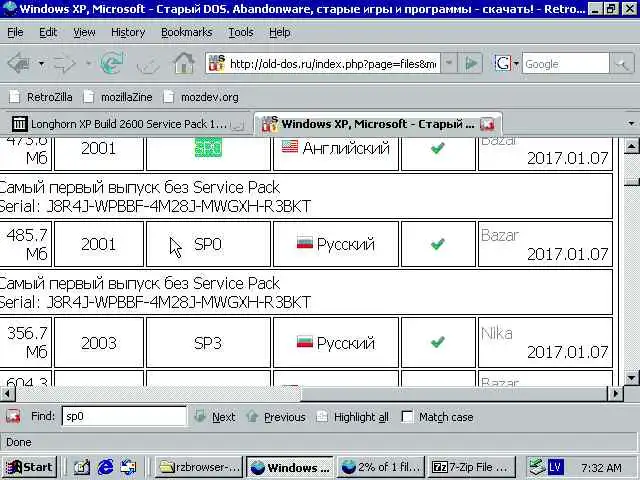Switch to 7-Zip File Manager taskbar button

pos(473,467)
